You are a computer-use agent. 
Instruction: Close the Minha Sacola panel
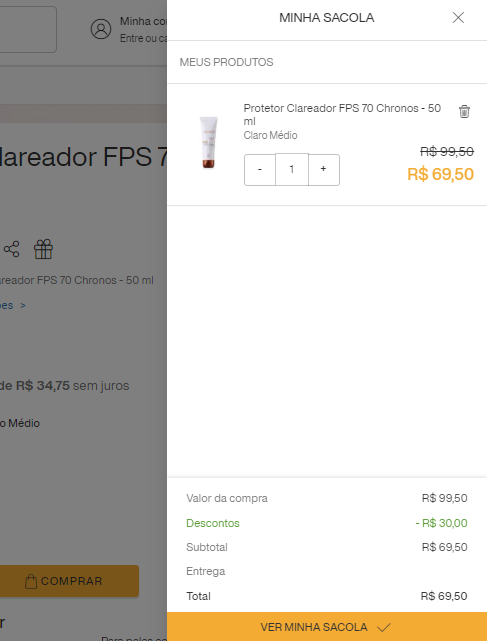[x=458, y=18]
